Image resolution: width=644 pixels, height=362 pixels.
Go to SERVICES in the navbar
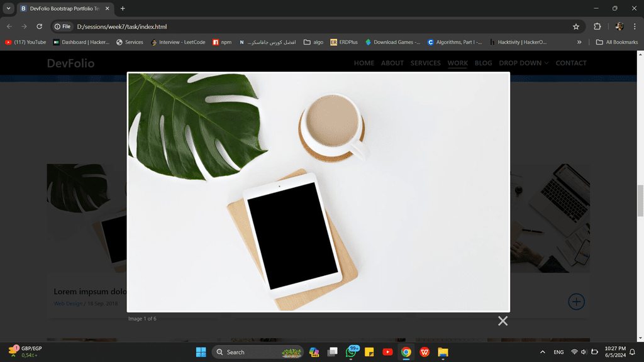coord(426,63)
